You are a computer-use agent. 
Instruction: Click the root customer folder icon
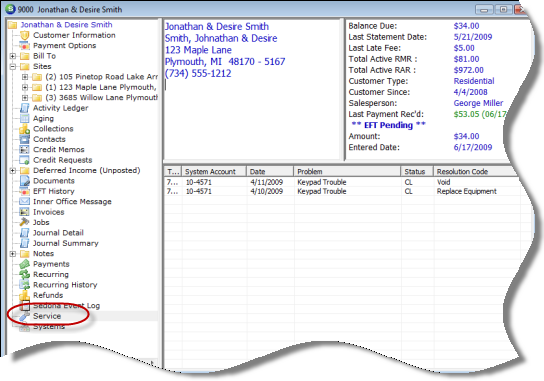pyautogui.click(x=12, y=25)
